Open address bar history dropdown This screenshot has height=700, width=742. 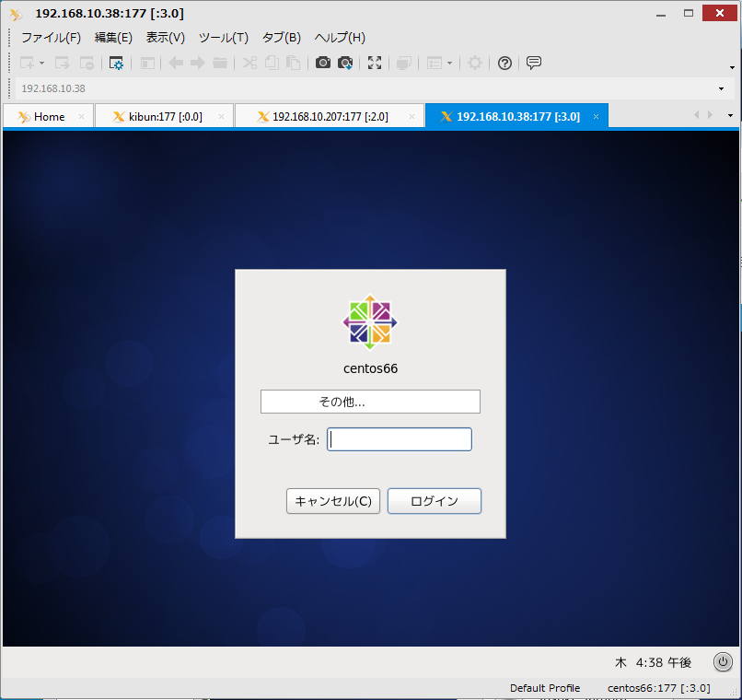(721, 88)
